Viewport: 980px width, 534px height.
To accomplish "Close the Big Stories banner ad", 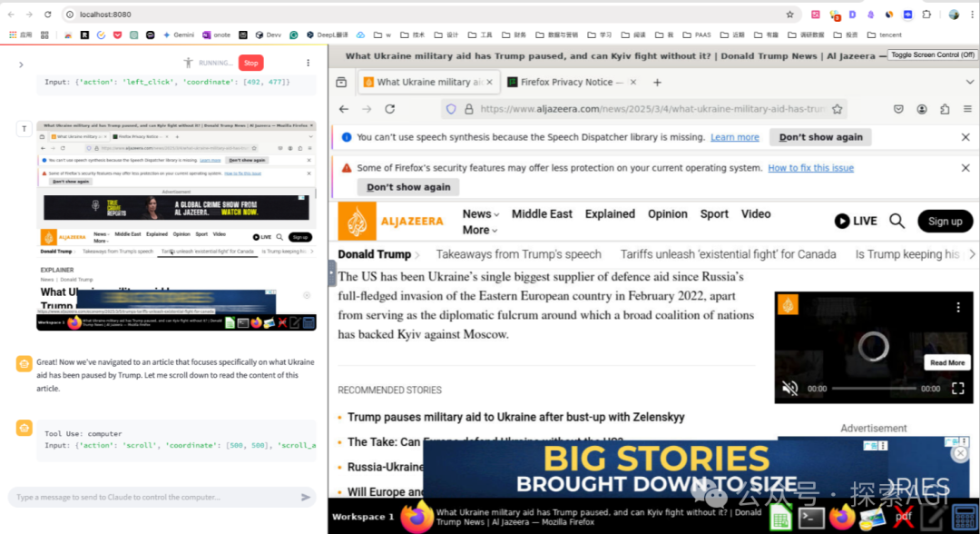I will 960,452.
